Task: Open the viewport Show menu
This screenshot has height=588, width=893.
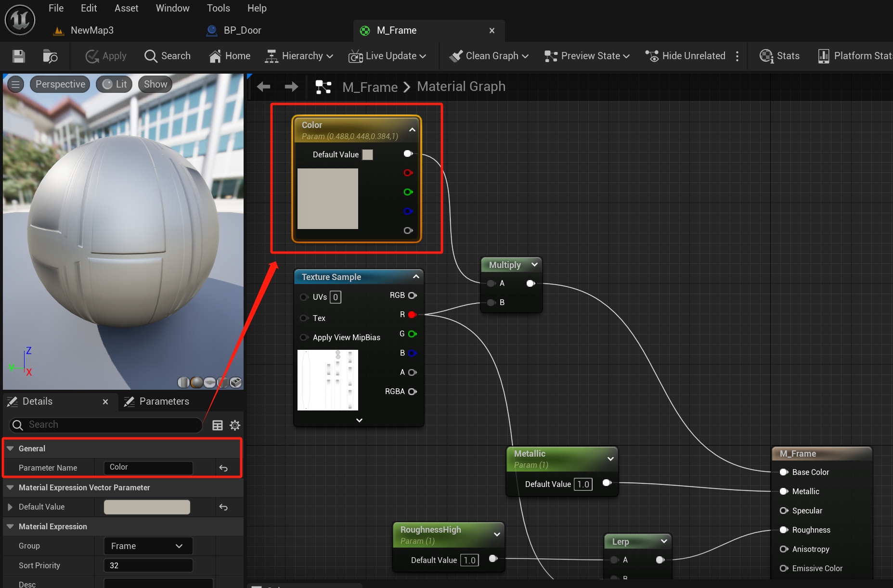Action: (155, 84)
